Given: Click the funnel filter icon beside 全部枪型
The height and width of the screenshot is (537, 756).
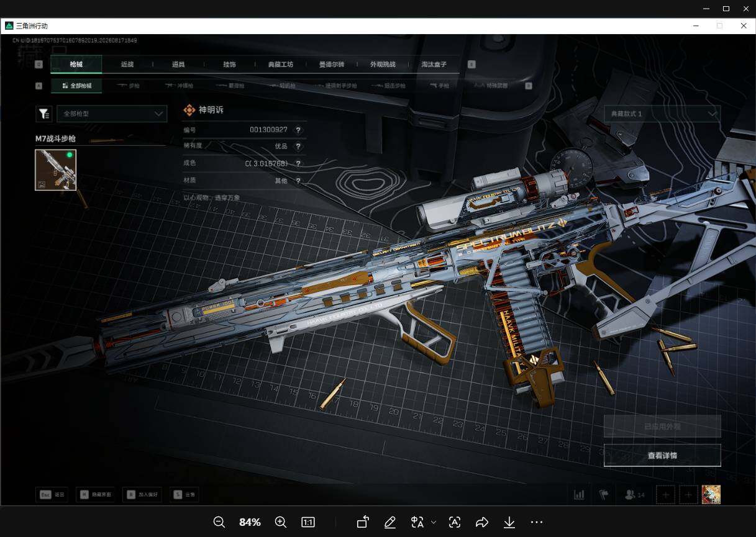Looking at the screenshot, I should coord(43,114).
